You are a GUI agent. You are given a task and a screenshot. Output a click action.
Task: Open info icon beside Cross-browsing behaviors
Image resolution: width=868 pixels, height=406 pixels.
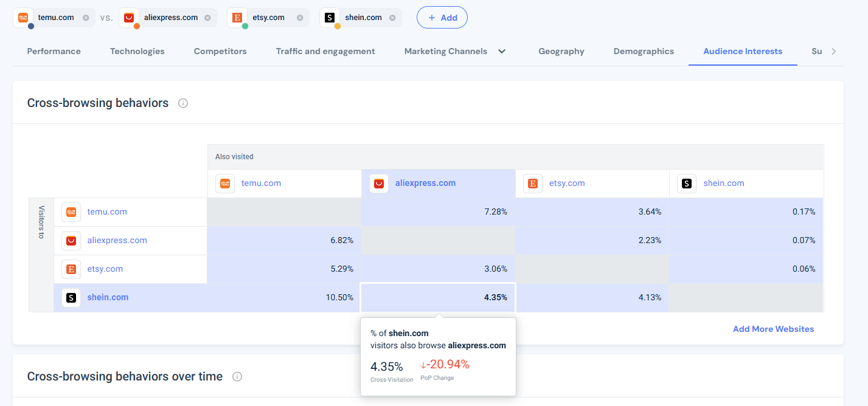point(183,103)
